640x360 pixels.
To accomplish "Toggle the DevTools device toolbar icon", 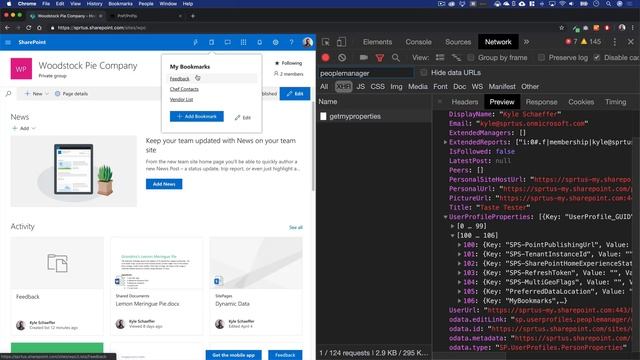I will coord(341,42).
